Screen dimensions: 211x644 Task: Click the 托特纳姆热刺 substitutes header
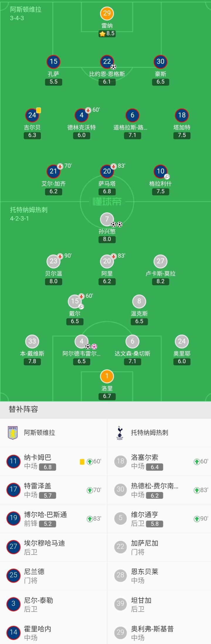149,433
